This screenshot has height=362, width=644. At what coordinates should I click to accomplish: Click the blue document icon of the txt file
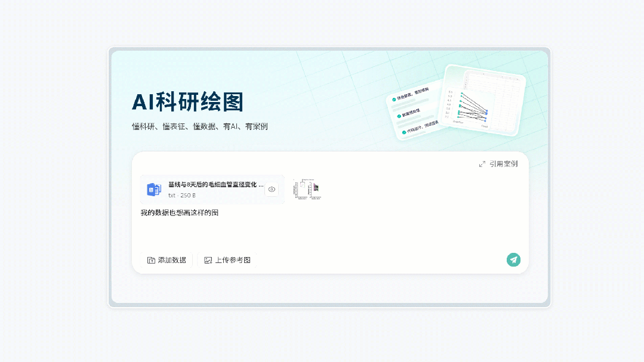154,190
